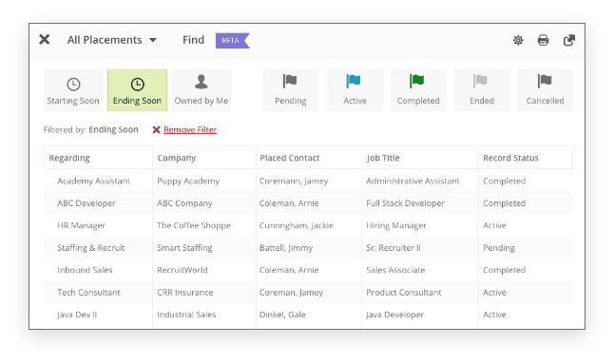Click the Smart Staffing company cell
Image resolution: width=614 pixels, height=364 pixels.
[184, 248]
